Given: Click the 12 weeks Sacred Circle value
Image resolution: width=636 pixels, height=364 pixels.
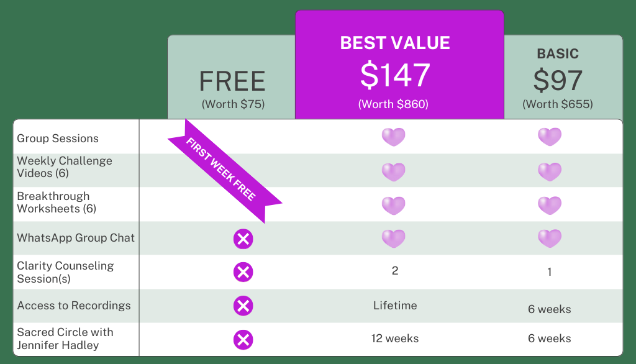Looking at the screenshot, I should 395,339.
